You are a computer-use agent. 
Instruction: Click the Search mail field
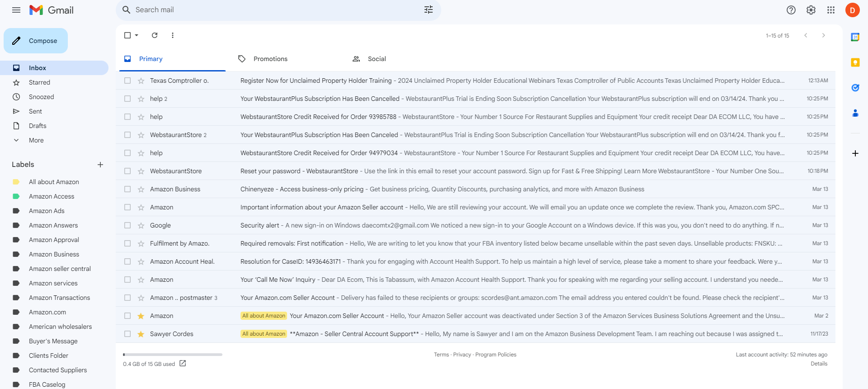click(278, 10)
